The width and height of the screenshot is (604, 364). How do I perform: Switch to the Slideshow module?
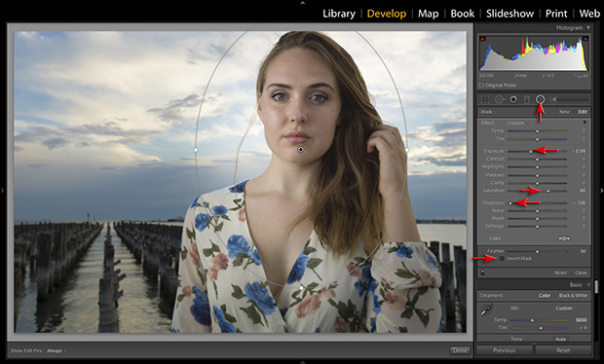click(510, 14)
